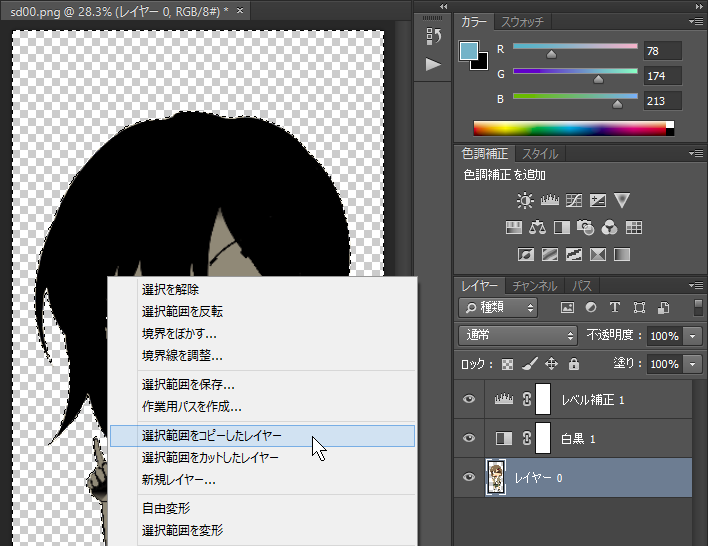Expand the 不透明度 opacity dropdown arrow
Viewport: 708px width, 546px height.
point(694,336)
